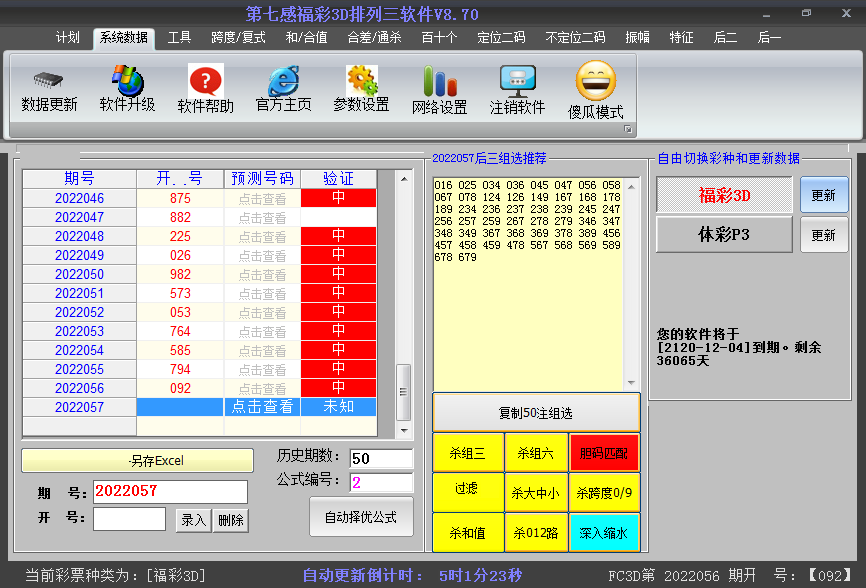This screenshot has width=866, height=588.
Task: Click 杀012路 button
Action: tap(536, 533)
